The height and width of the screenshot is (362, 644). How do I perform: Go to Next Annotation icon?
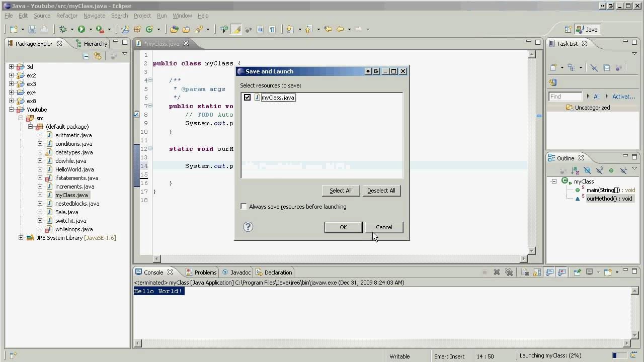pos(290,30)
